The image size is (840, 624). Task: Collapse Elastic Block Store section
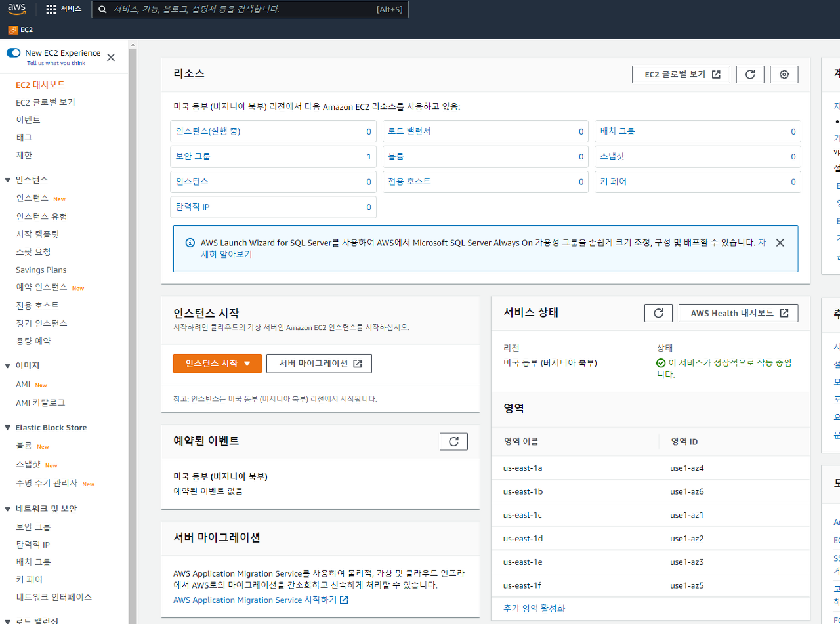pos(8,428)
